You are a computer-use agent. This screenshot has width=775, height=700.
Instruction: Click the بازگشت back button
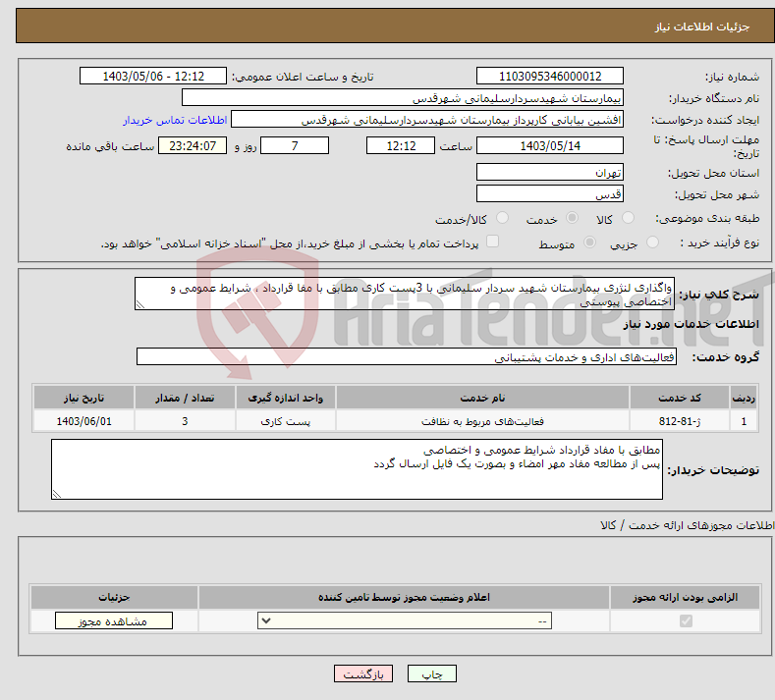(x=363, y=673)
